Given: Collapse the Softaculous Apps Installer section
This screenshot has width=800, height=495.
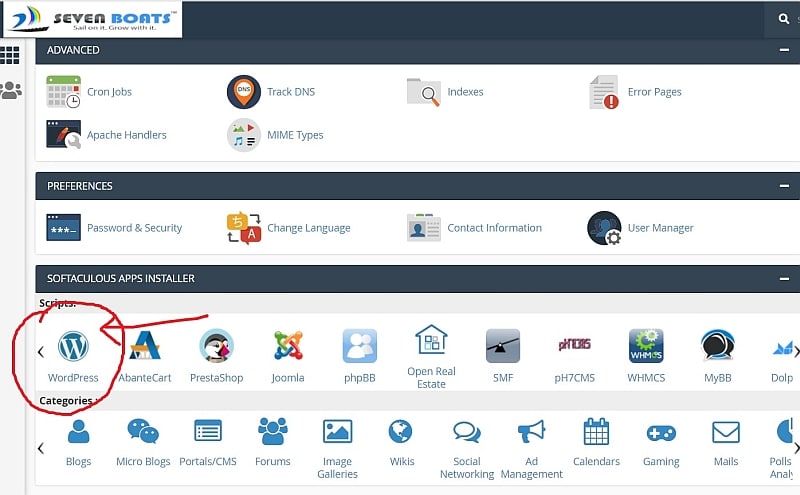Looking at the screenshot, I should [x=784, y=278].
